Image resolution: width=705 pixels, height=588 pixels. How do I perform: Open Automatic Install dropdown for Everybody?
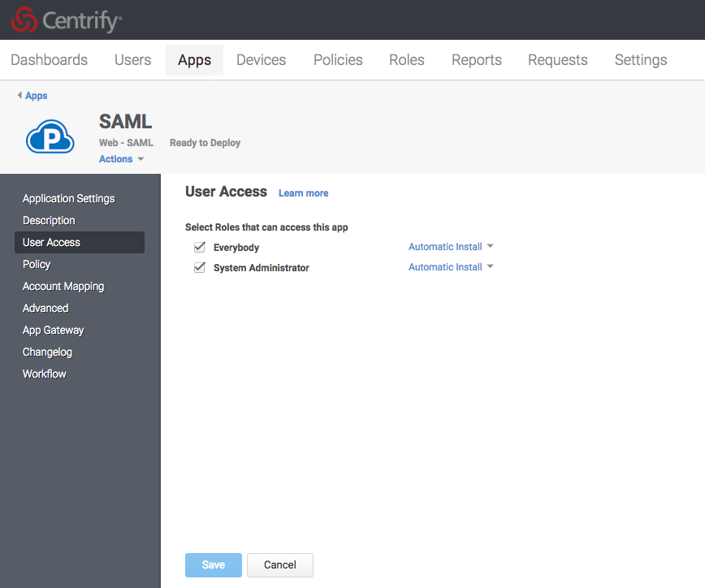tap(451, 246)
